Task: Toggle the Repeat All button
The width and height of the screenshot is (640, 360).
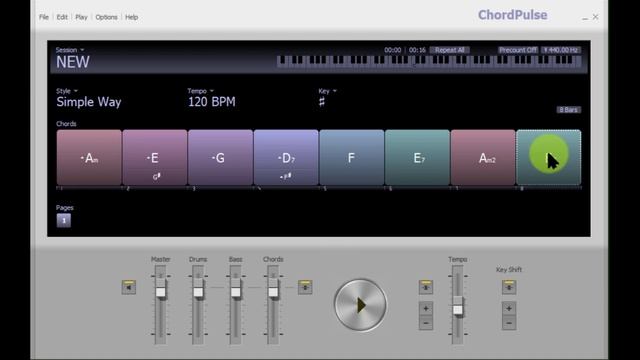Action: [x=449, y=50]
